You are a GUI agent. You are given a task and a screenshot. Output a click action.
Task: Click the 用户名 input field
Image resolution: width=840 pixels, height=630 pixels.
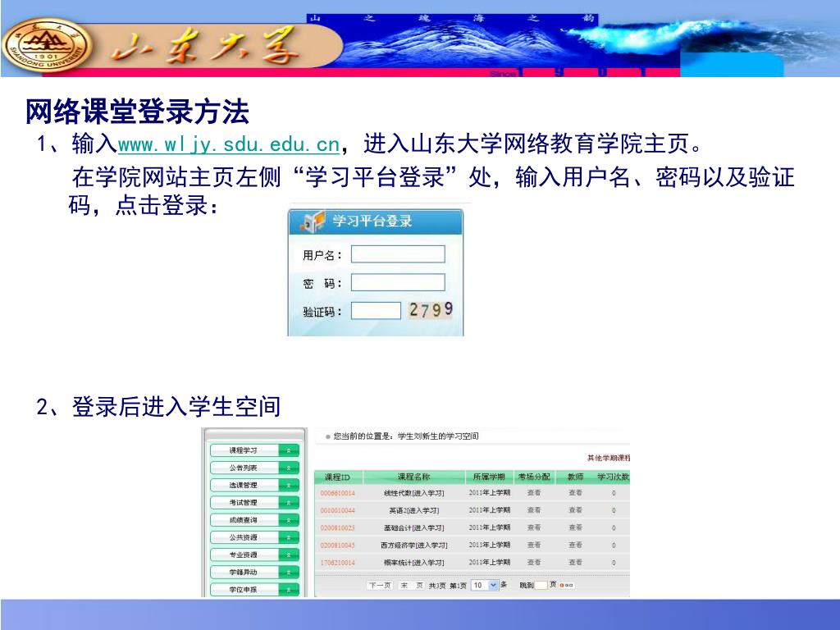pyautogui.click(x=398, y=254)
